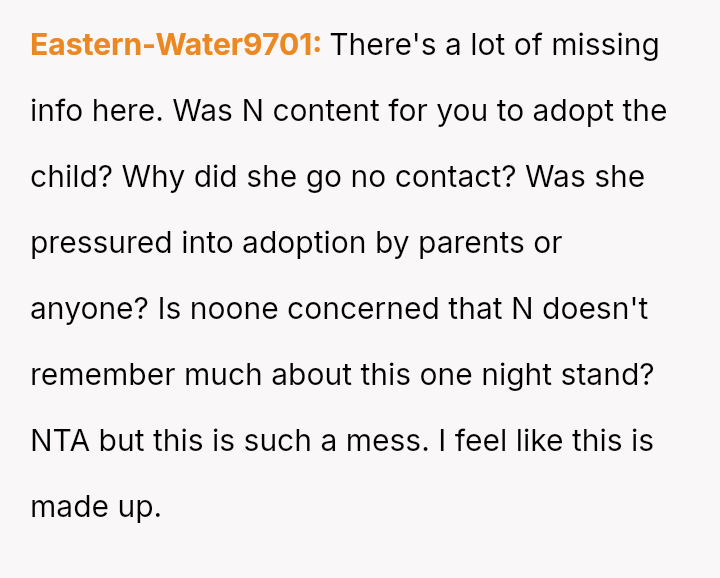Click the word "doesn't" in the comment
The image size is (720, 578).
(x=595, y=309)
